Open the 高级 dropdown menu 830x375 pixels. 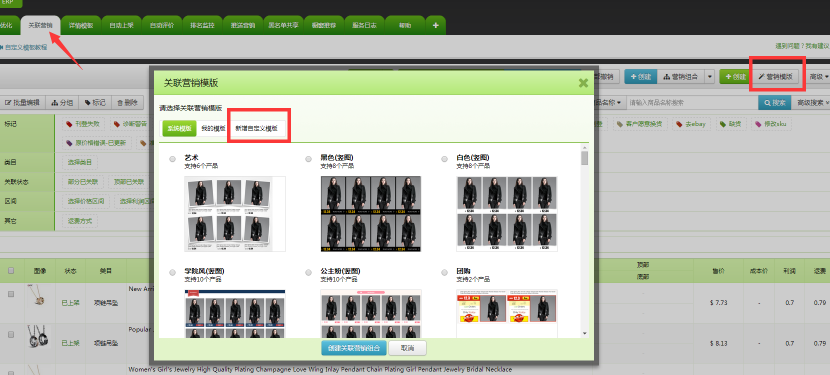tap(818, 77)
